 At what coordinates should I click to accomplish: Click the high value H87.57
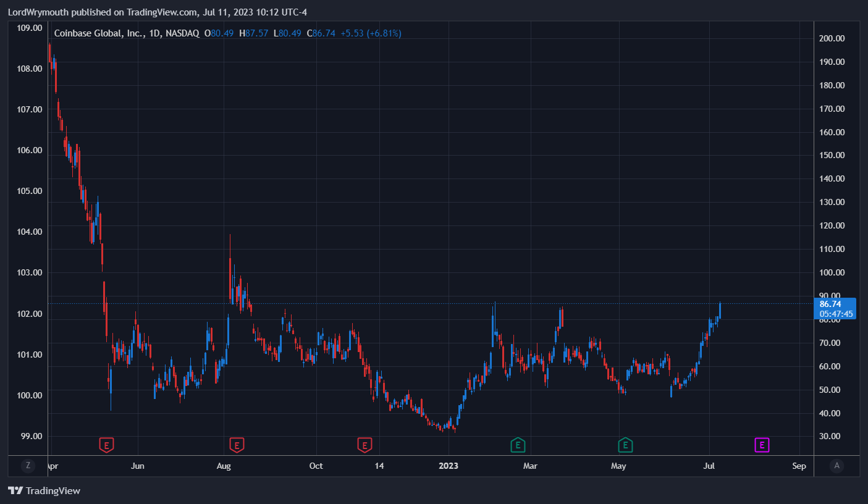click(x=254, y=33)
